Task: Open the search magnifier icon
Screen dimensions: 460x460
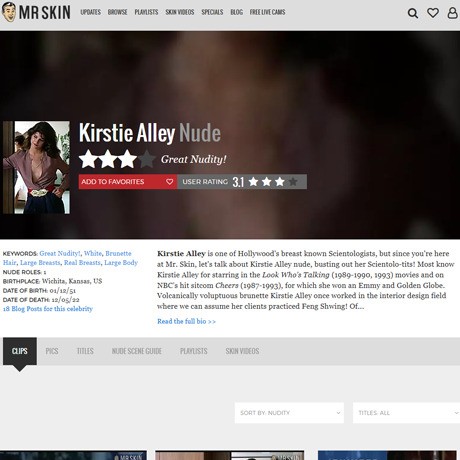Action: pos(413,13)
